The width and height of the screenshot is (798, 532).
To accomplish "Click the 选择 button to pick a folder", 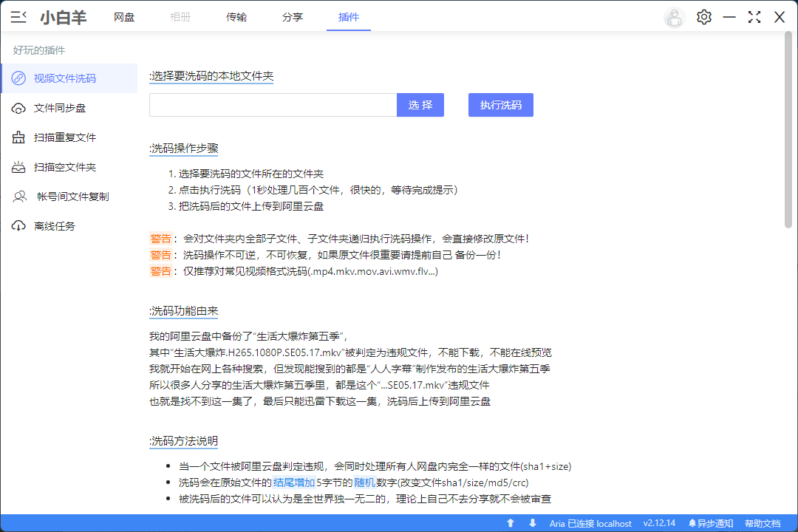I will coord(420,105).
